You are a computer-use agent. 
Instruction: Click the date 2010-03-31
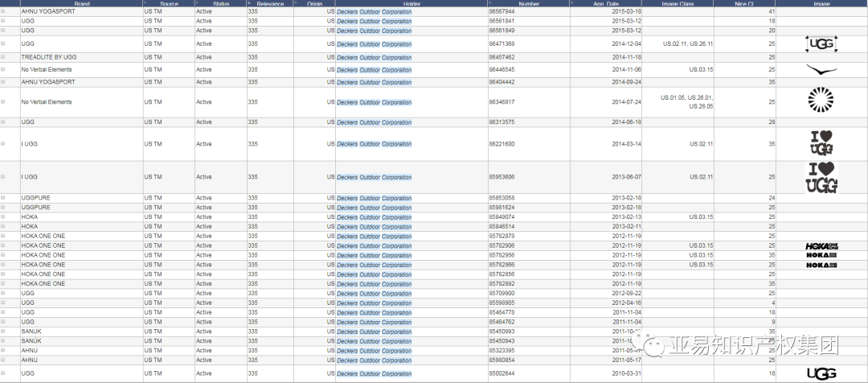click(627, 373)
